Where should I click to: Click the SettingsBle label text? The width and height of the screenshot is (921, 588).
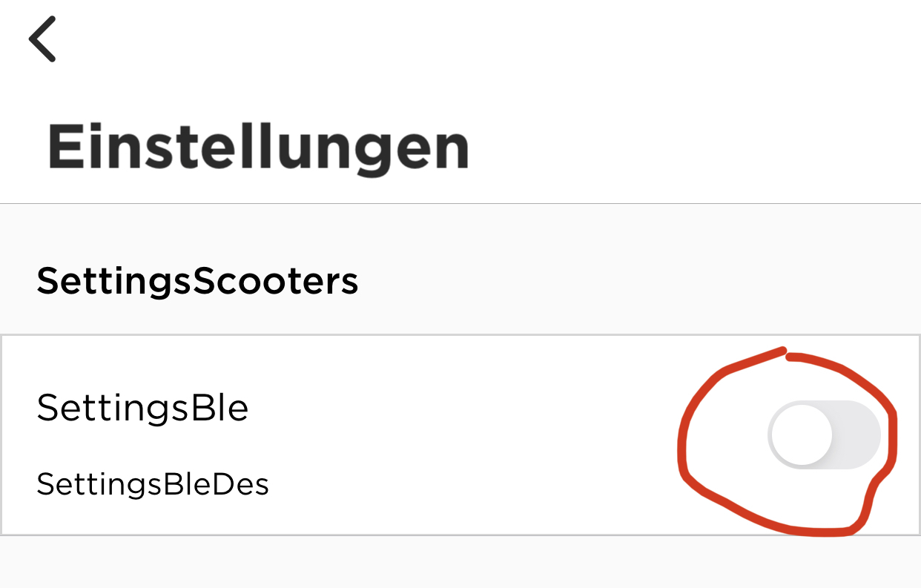[x=142, y=408]
